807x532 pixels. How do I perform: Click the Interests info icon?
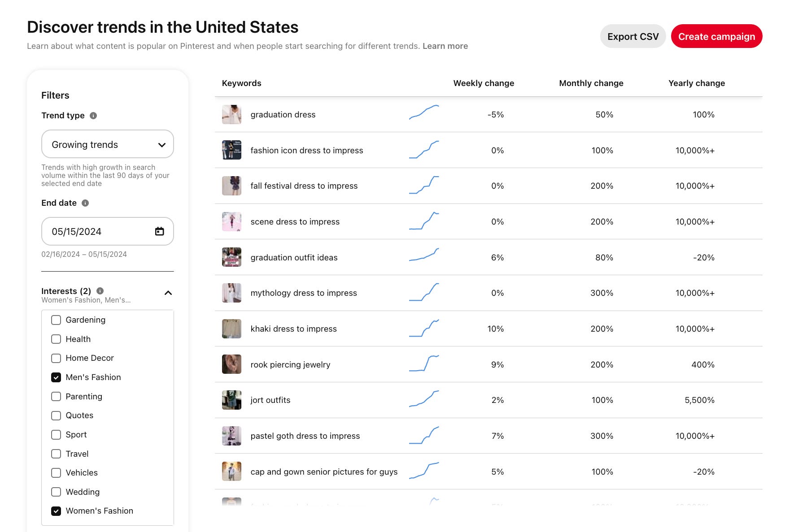point(100,291)
